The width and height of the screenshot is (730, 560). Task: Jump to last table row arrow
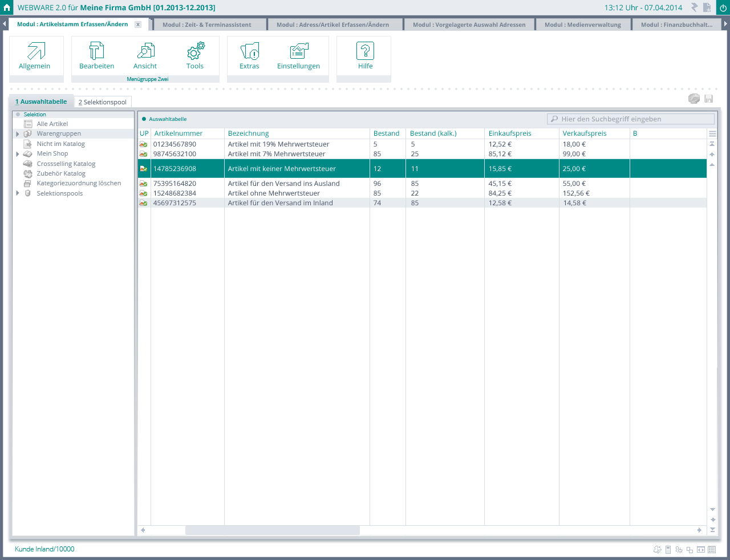712,530
